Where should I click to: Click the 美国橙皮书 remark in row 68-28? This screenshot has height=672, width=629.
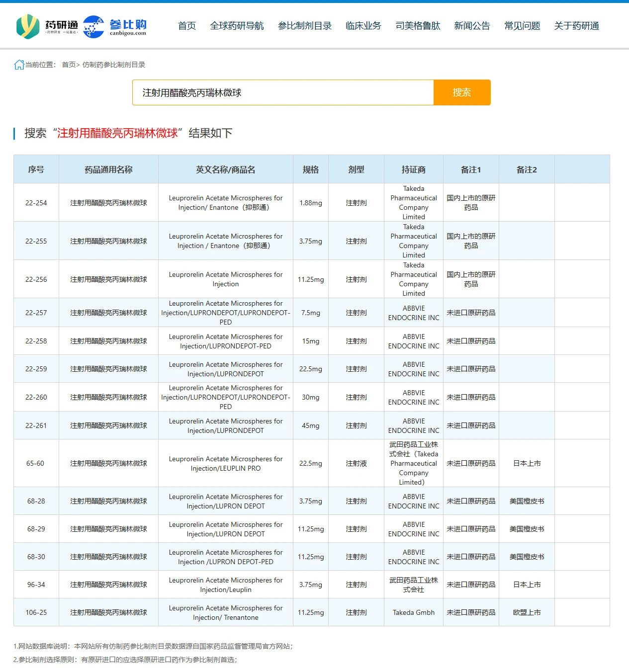pyautogui.click(x=527, y=501)
